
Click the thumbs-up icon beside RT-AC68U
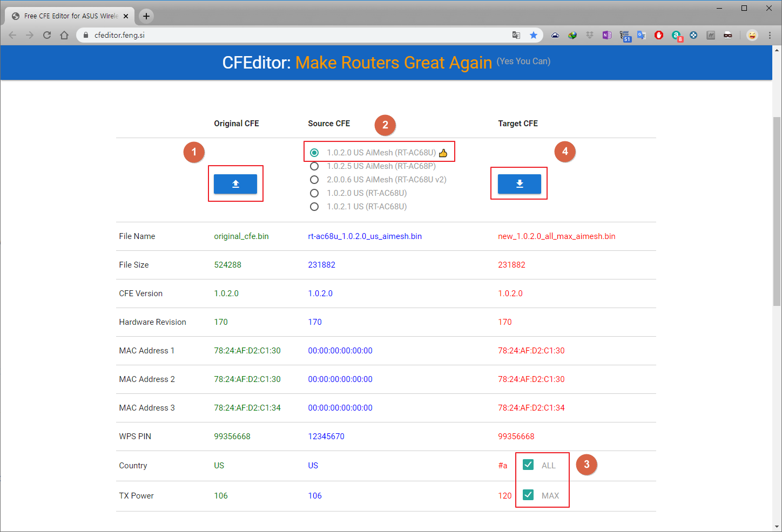(x=443, y=153)
